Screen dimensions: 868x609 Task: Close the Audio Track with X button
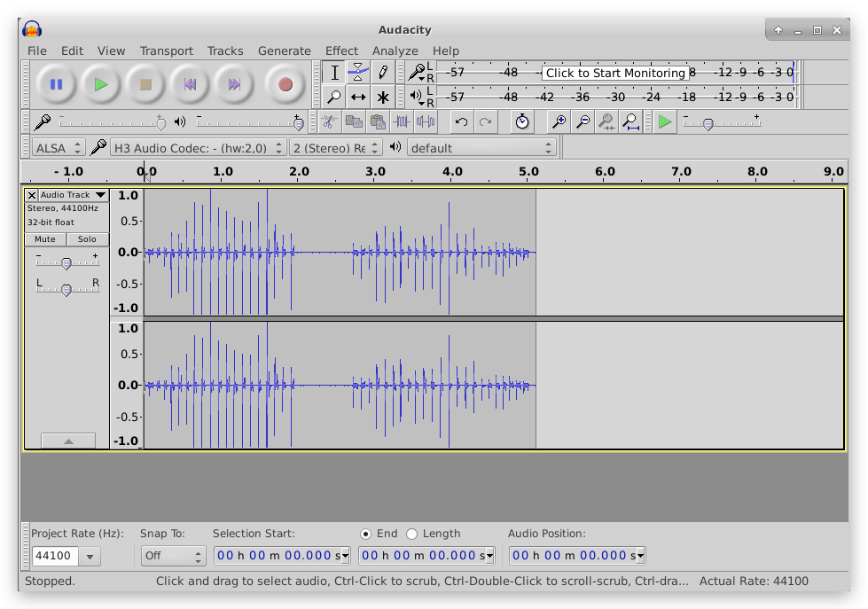click(x=32, y=195)
